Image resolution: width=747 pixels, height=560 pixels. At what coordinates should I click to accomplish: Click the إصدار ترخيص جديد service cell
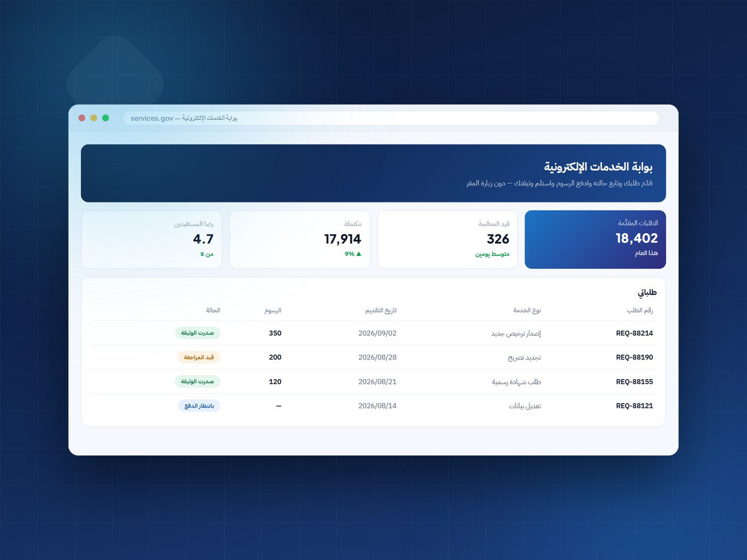(516, 333)
